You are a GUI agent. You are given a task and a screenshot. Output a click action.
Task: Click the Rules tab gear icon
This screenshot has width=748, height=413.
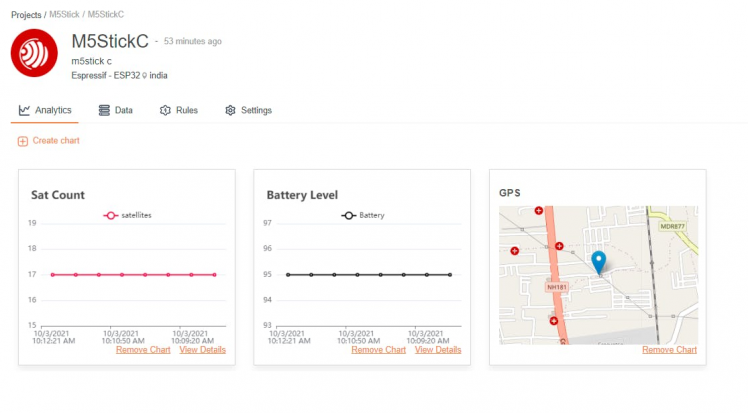pyautogui.click(x=165, y=110)
